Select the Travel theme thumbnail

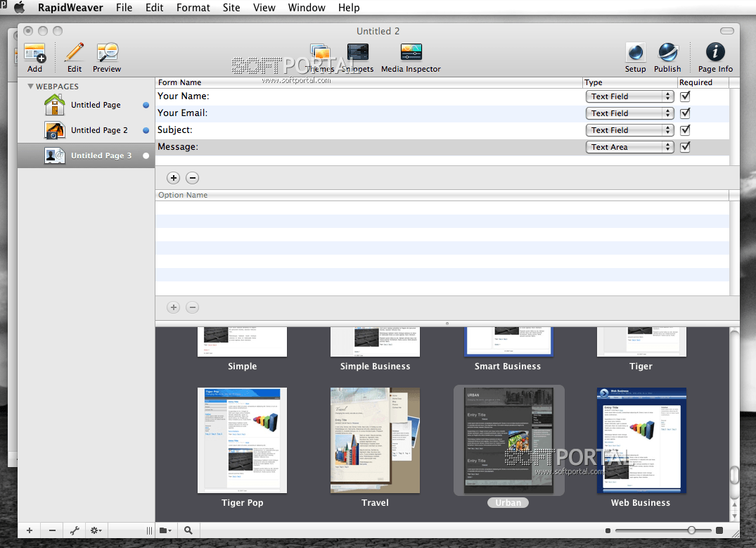point(375,440)
